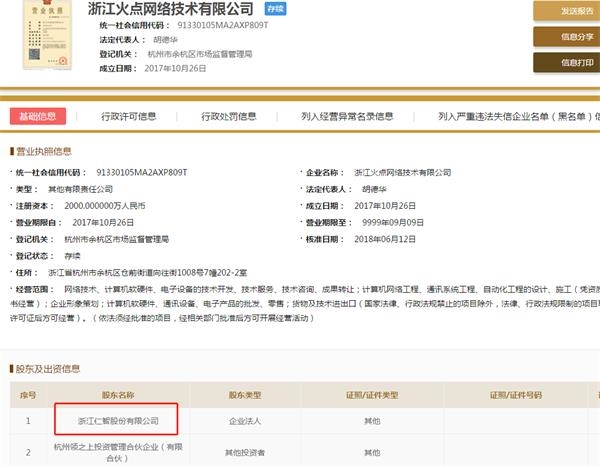Click the 股东名称 column header
The height and width of the screenshot is (467, 600).
click(118, 395)
